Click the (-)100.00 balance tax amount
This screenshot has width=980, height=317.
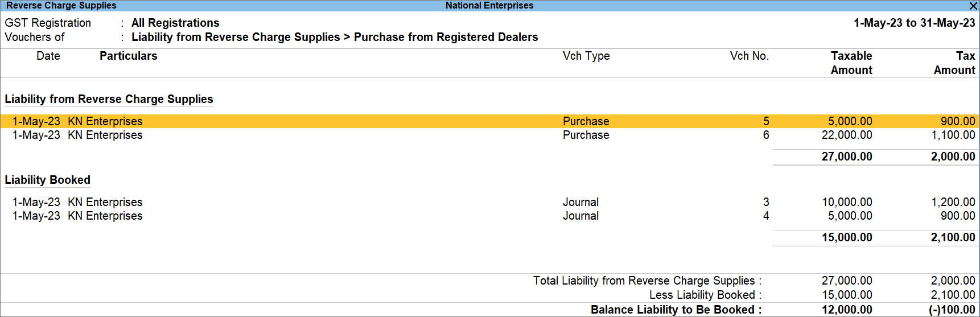click(x=952, y=310)
